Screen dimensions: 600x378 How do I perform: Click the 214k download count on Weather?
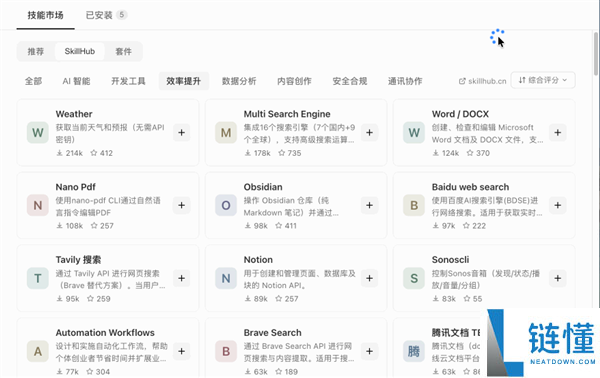click(x=70, y=153)
